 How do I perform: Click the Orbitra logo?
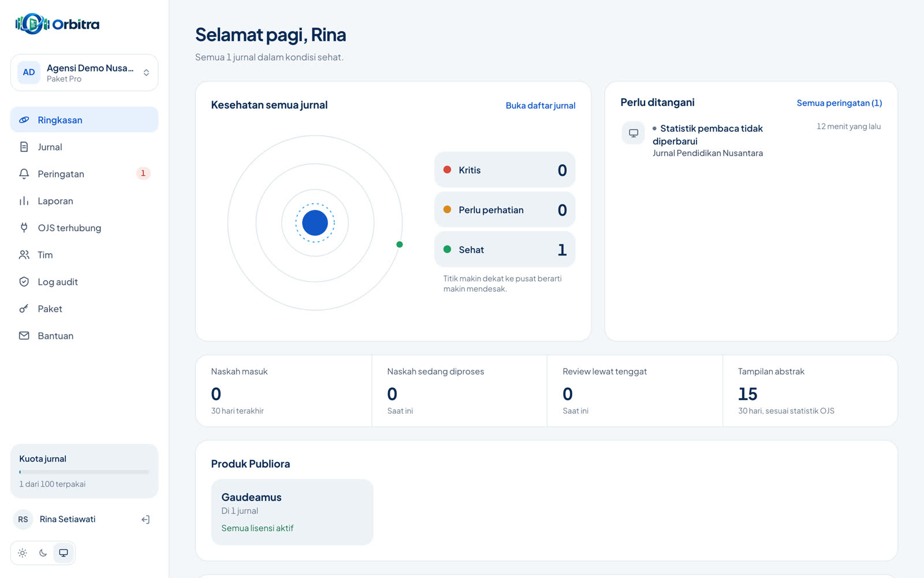pyautogui.click(x=57, y=24)
